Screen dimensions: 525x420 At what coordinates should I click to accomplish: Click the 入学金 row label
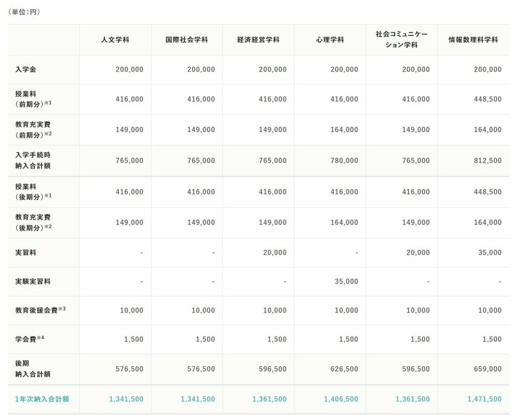[x=27, y=70]
